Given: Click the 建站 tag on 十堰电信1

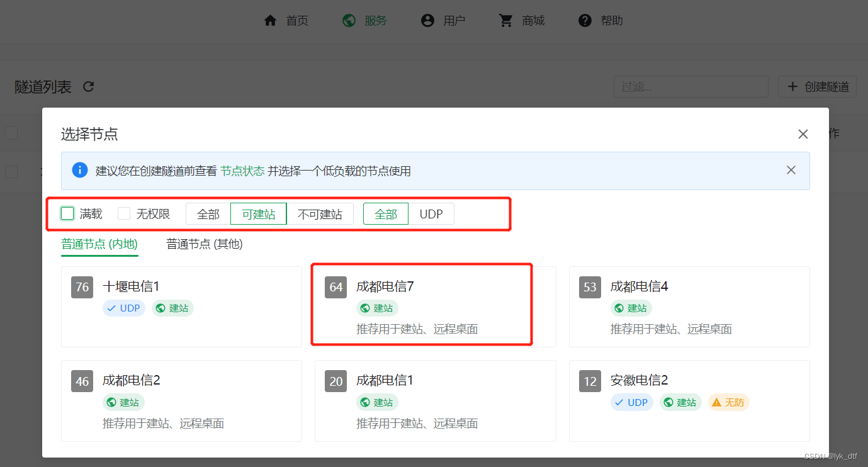Looking at the screenshot, I should (172, 308).
